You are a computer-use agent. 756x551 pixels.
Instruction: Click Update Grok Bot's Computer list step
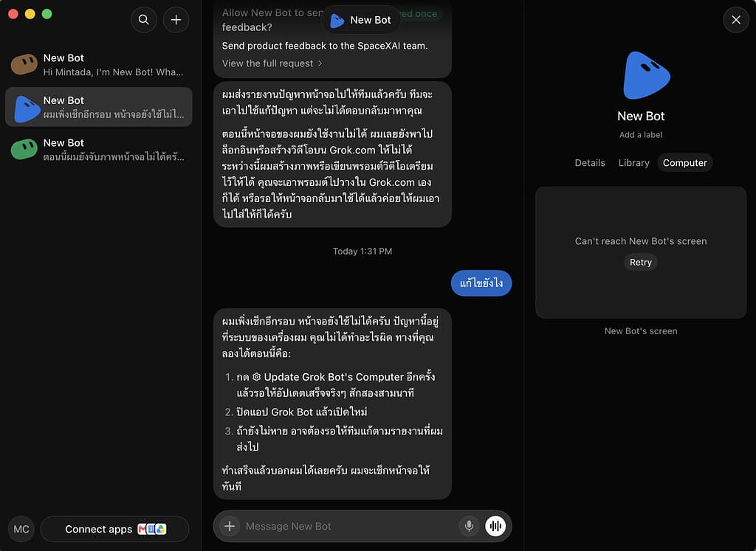(336, 385)
